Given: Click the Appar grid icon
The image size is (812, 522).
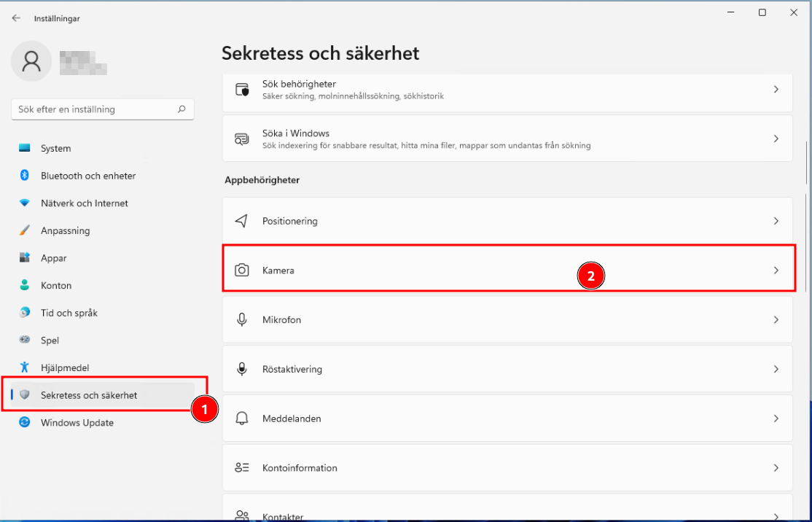Looking at the screenshot, I should (24, 258).
